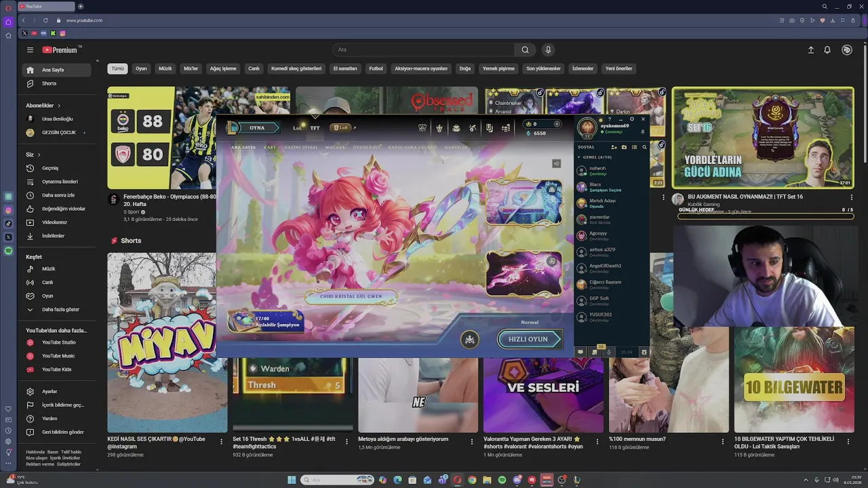Image resolution: width=868 pixels, height=488 pixels.
Task: Open the store coins icon in League client
Action: (506, 128)
